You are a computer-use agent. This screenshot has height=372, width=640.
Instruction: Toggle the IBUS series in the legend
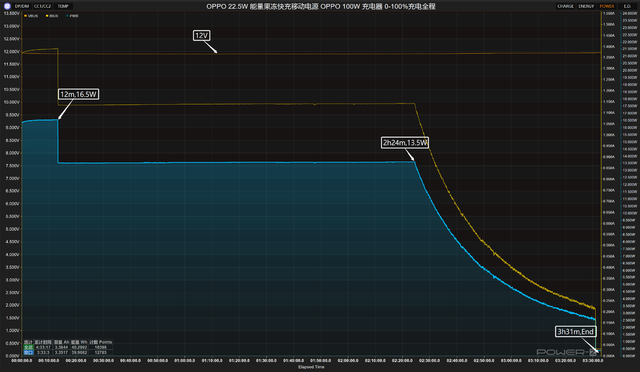52,16
